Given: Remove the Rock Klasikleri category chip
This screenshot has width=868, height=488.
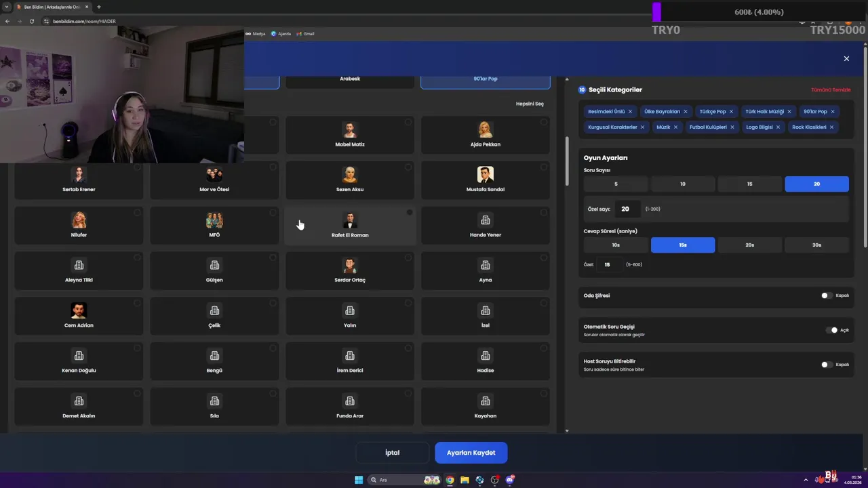Looking at the screenshot, I should [831, 127].
